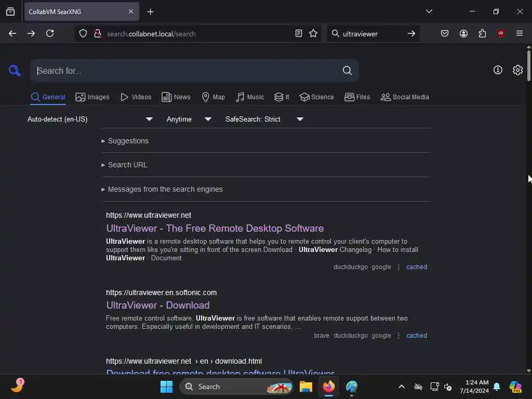The width and height of the screenshot is (532, 399).
Task: Open the extensions puzzle icon
Action: [482, 33]
